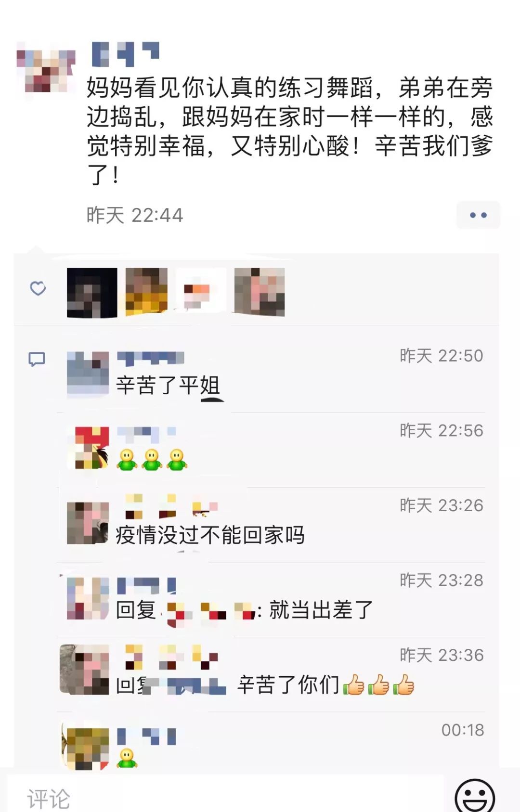Tap the comment bubble icon
Screen dimensions: 520x812
click(37, 359)
